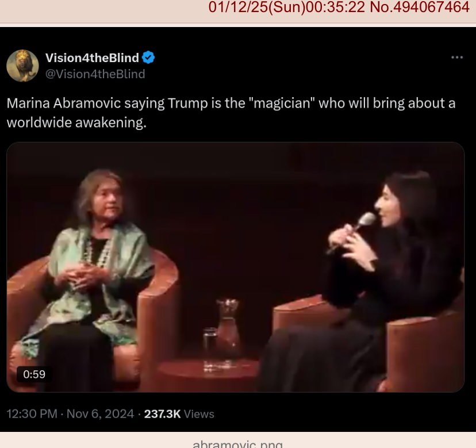The width and height of the screenshot is (476, 448).
Task: Open the Vision4theBlind display name
Action: (x=93, y=58)
